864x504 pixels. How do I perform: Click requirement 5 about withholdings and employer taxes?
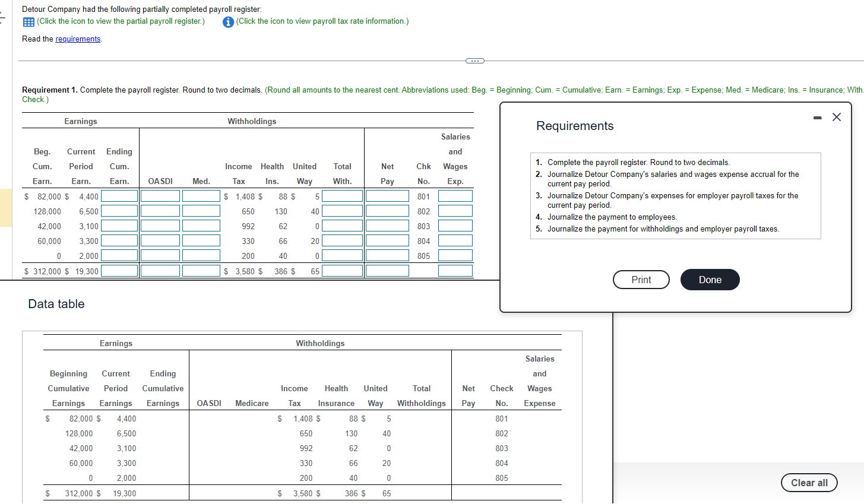coord(663,229)
